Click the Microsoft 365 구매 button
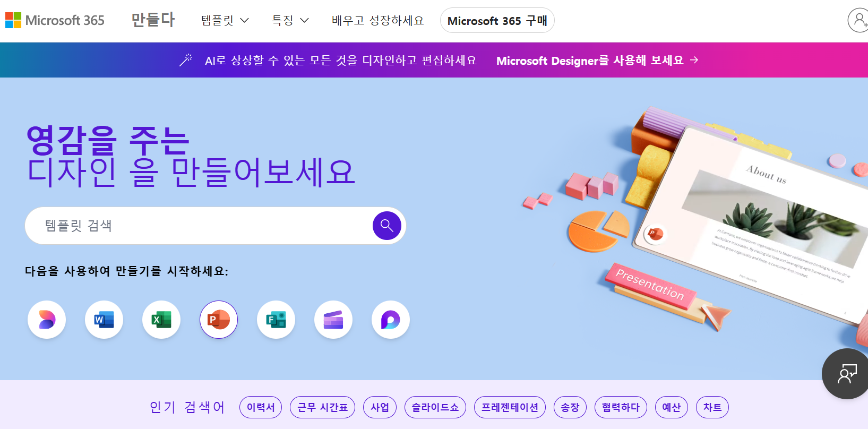This screenshot has width=868, height=429. [x=497, y=21]
